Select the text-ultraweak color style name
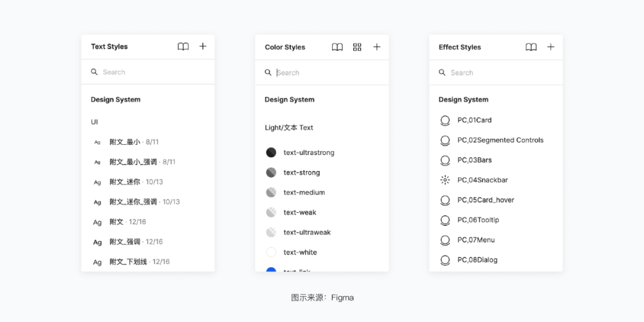Image resolution: width=644 pixels, height=322 pixels. tap(307, 233)
